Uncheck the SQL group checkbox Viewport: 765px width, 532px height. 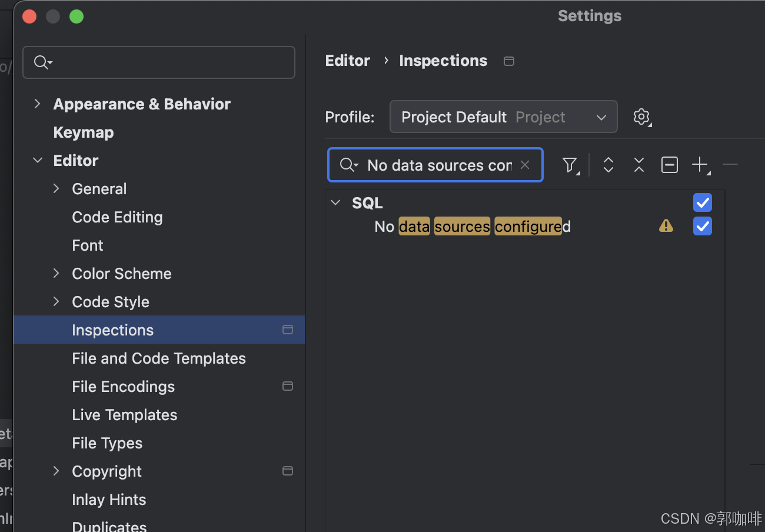(703, 202)
